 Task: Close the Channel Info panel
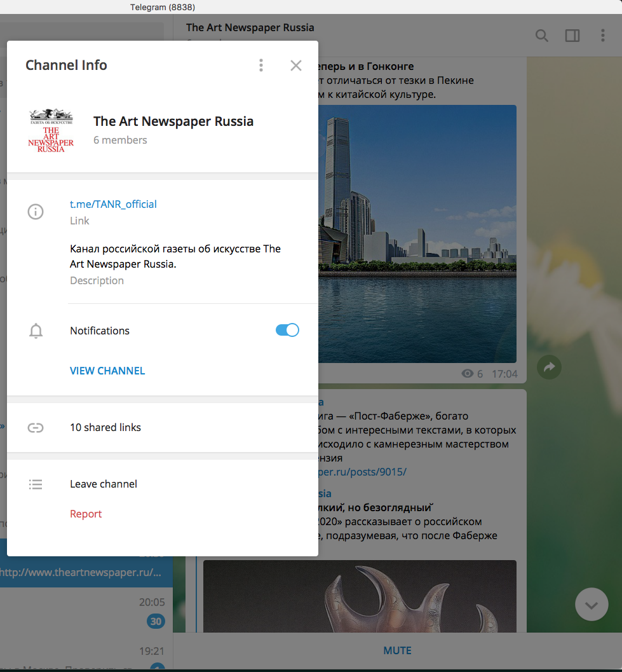click(295, 65)
